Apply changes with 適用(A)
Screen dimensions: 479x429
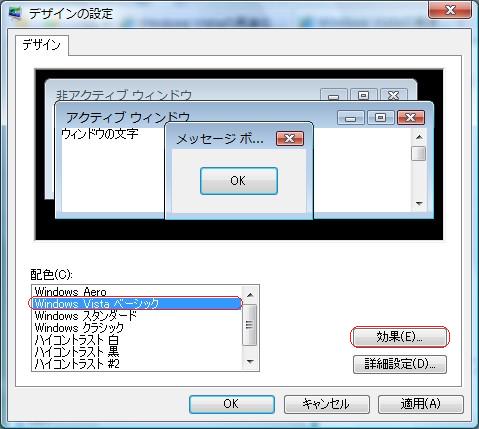[x=421, y=404]
